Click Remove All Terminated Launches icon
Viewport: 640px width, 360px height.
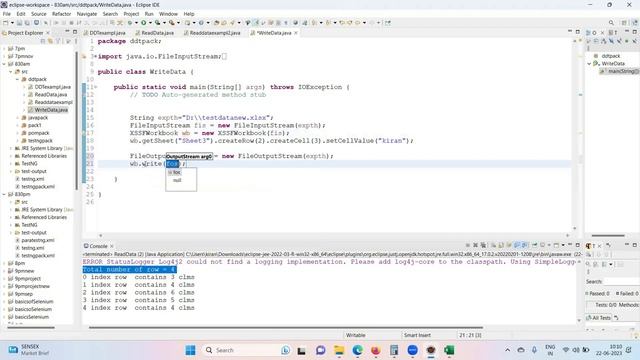click(x=483, y=245)
